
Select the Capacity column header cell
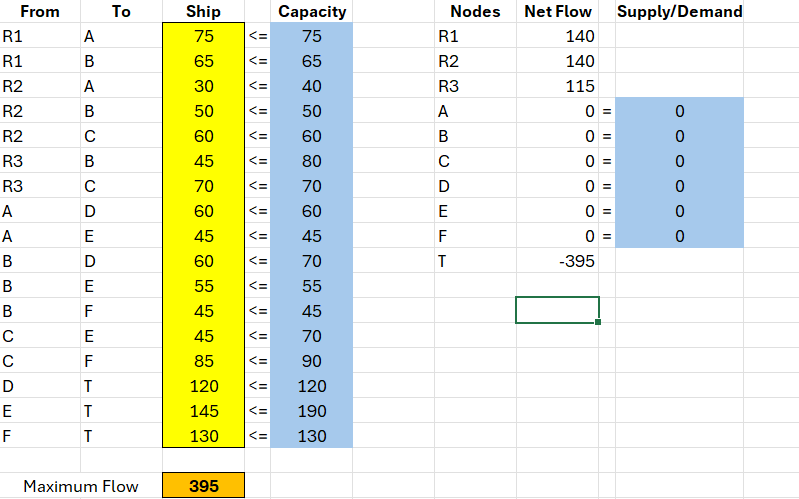311,11
